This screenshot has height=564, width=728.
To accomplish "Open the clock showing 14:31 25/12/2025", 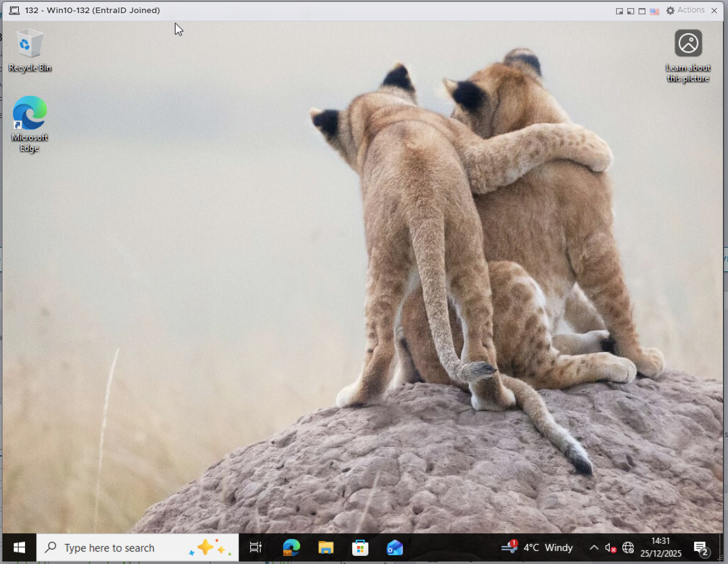I will [x=660, y=548].
